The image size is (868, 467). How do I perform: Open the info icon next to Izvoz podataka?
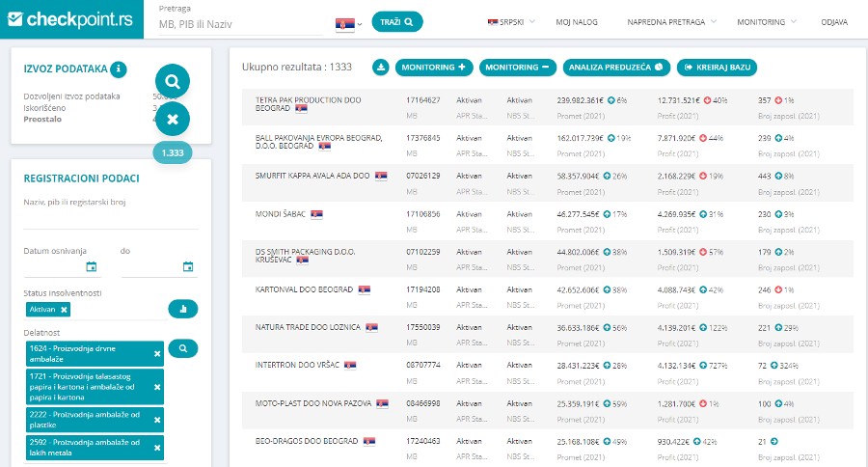point(118,69)
